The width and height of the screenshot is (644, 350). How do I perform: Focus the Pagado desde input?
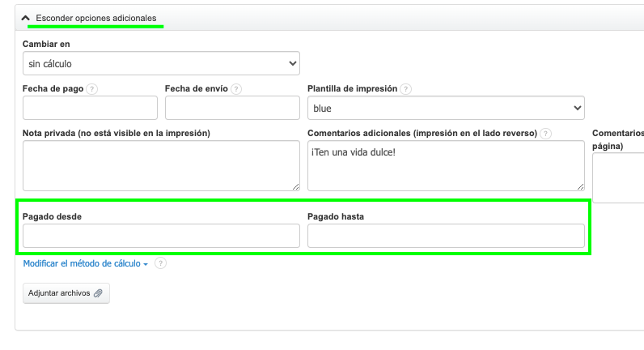[161, 236]
